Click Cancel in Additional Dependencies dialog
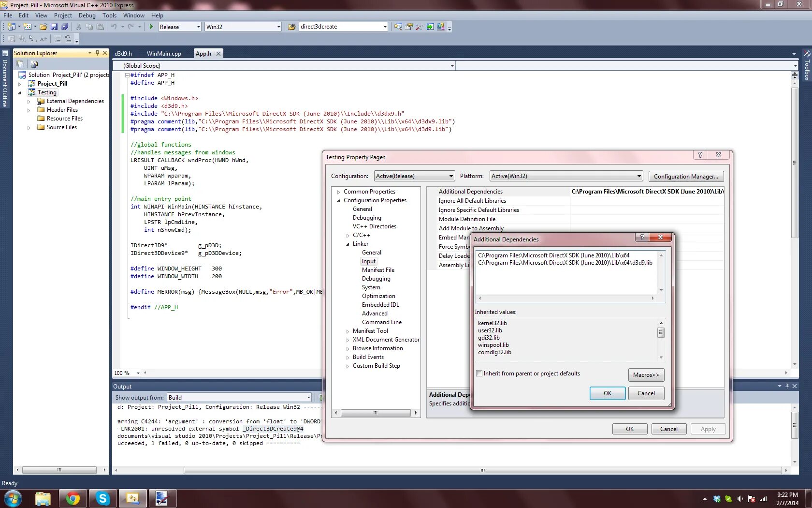 click(x=646, y=393)
